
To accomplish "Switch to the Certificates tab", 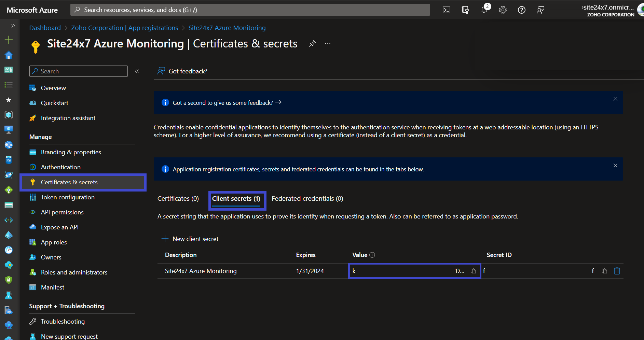I will pos(178,198).
